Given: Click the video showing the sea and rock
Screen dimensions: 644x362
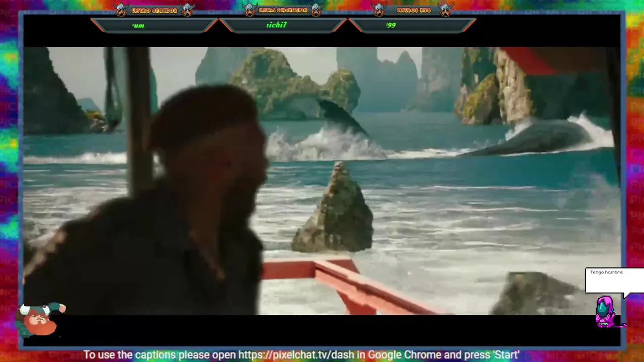Looking at the screenshot, I should pos(322,181).
